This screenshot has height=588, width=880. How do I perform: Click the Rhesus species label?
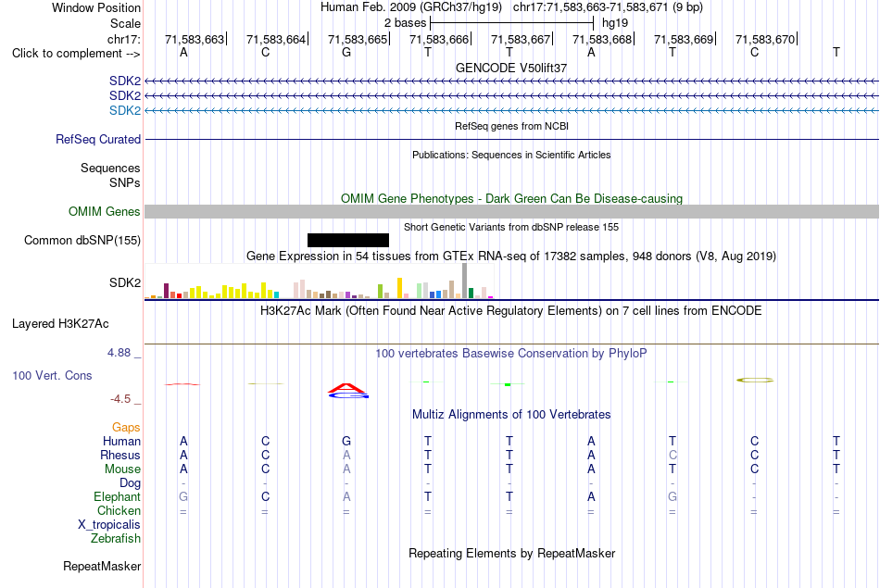click(120, 455)
